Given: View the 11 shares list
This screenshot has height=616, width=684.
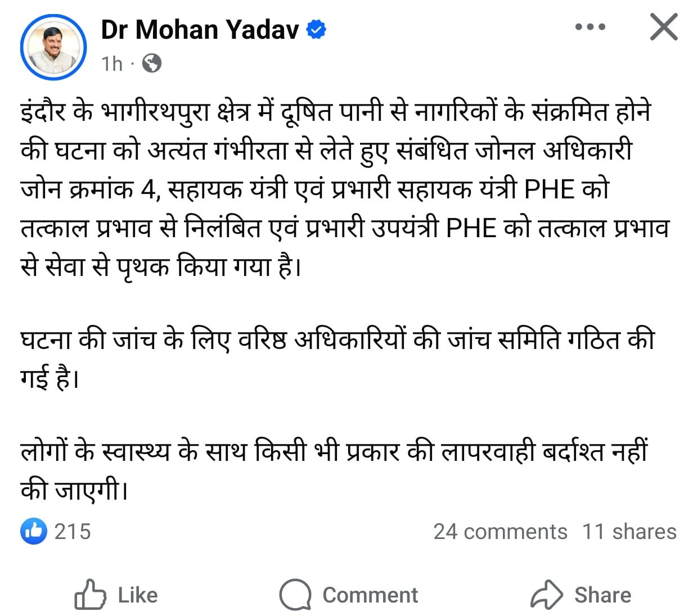Looking at the screenshot, I should coord(629,531).
